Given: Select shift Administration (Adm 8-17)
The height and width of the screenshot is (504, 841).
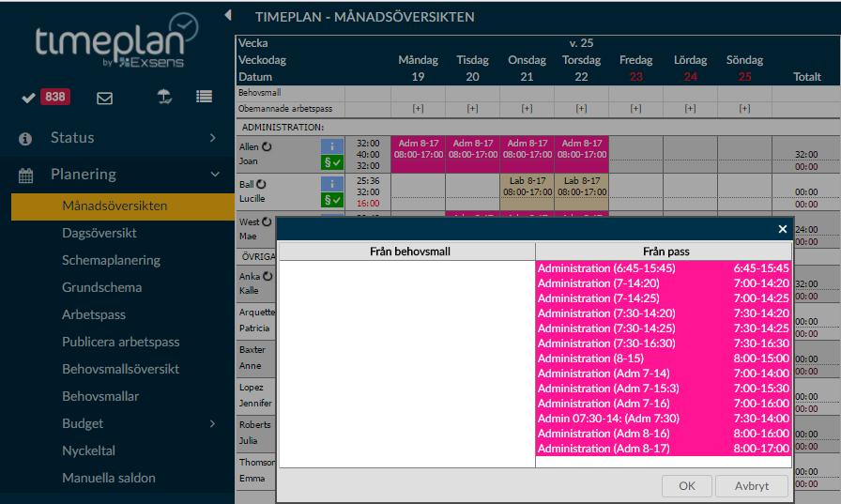Looking at the screenshot, I should pos(664,449).
